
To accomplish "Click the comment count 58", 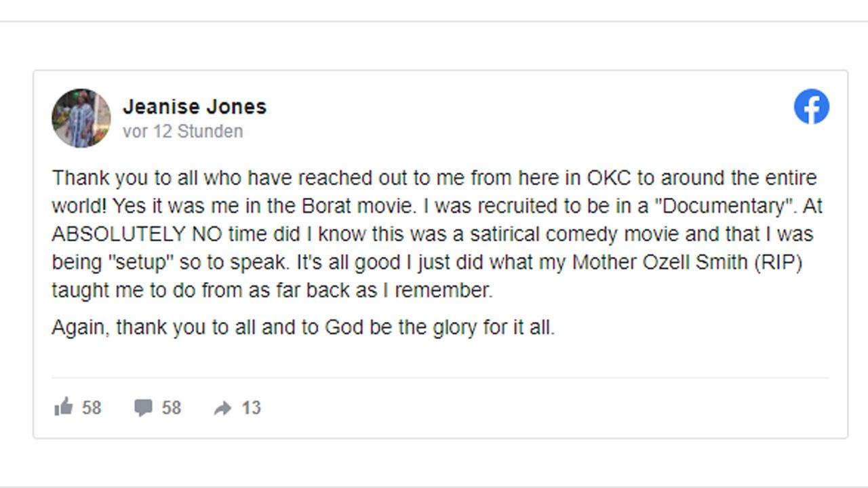I will click(172, 407).
